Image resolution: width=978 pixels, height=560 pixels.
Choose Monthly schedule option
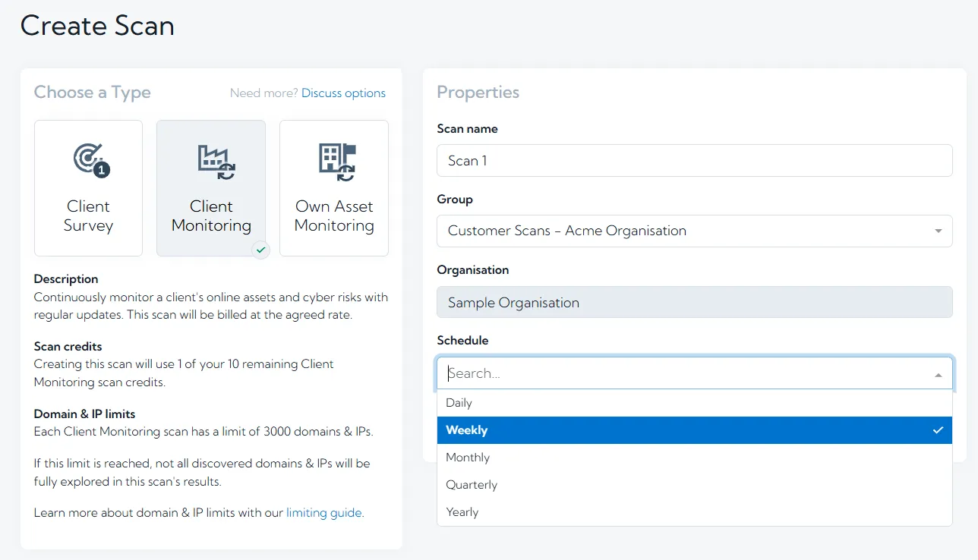[x=695, y=458]
